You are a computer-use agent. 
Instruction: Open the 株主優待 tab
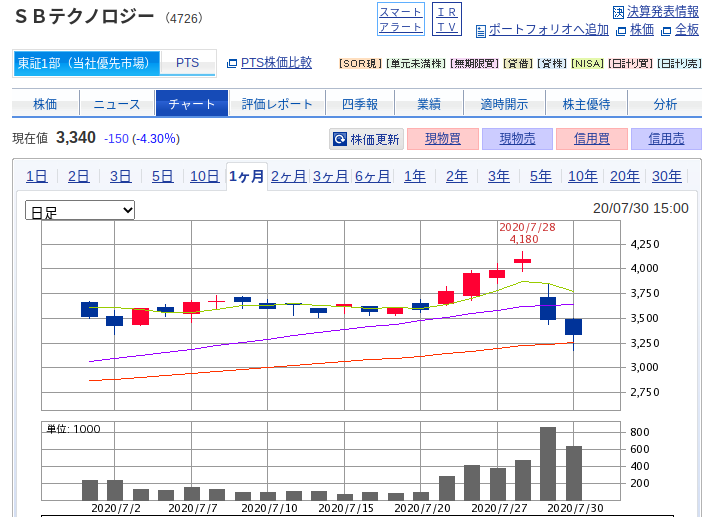[x=586, y=104]
